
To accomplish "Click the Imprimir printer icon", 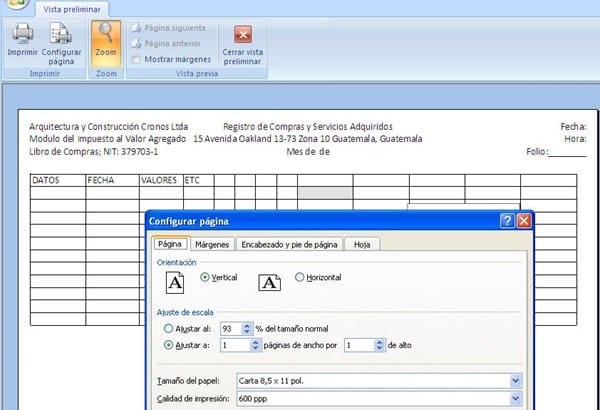I will (x=22, y=35).
